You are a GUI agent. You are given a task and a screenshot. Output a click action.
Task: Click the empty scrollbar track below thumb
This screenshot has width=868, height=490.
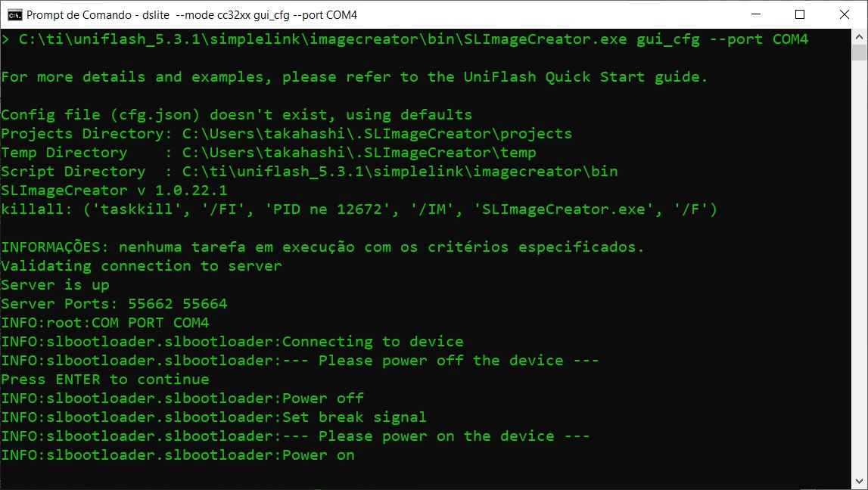859,267
